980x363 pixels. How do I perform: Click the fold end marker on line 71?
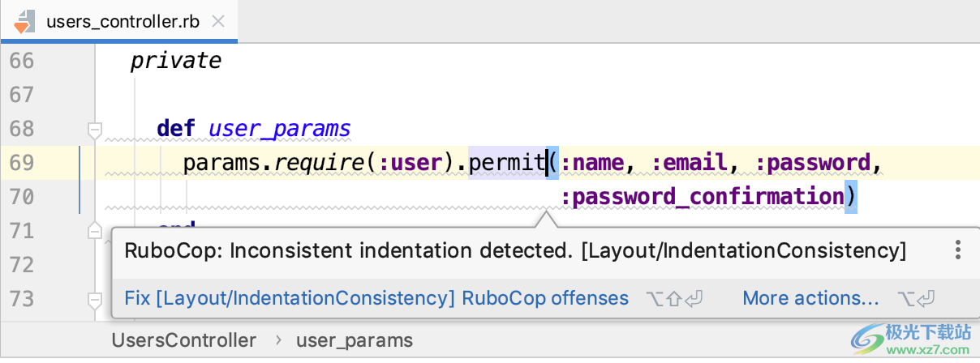coord(95,231)
